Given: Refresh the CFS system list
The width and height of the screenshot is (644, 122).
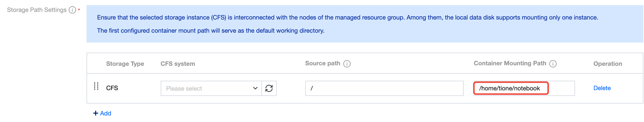Looking at the screenshot, I should [x=269, y=88].
